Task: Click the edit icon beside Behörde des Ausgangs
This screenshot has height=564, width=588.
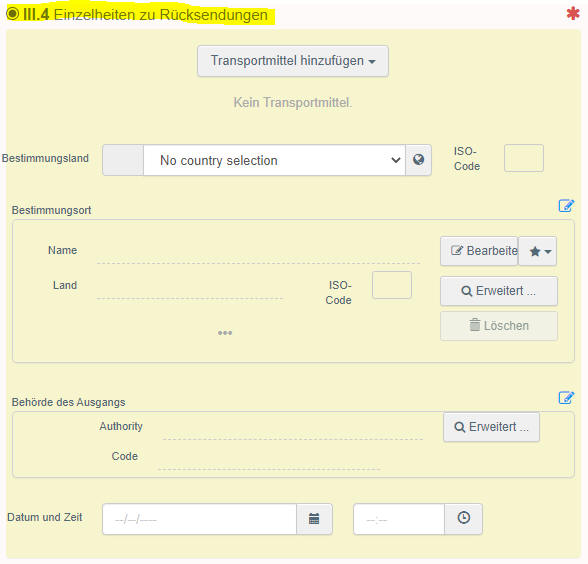Action: point(566,398)
